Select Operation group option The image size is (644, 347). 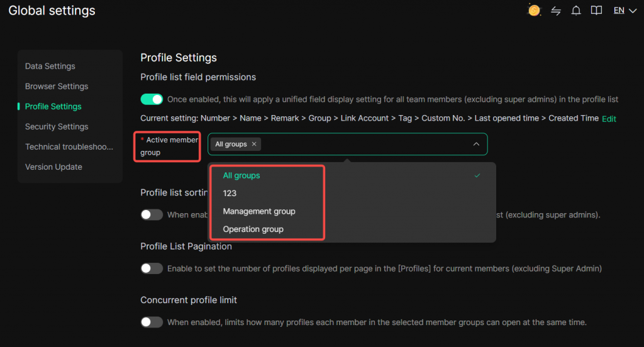pos(352,229)
